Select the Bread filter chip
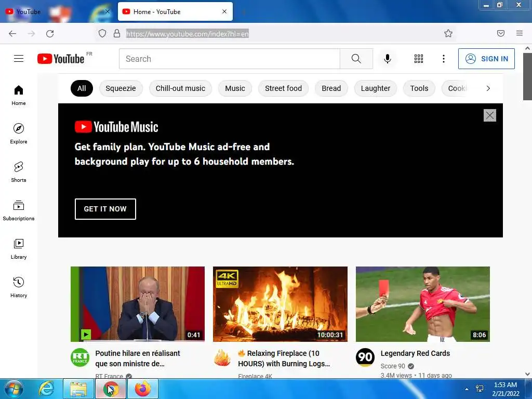The image size is (532, 399). [331, 88]
